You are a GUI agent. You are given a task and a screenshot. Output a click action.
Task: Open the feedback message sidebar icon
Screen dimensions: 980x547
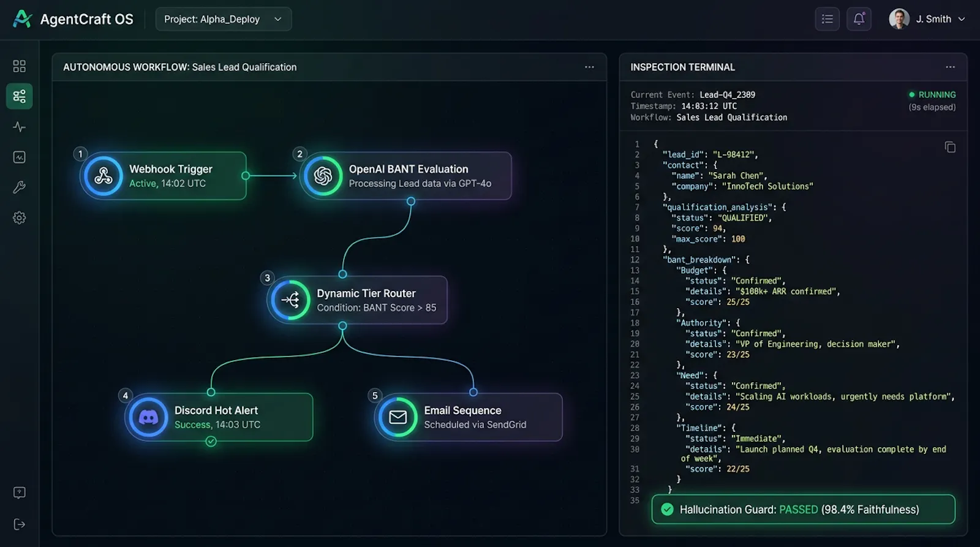click(x=20, y=492)
